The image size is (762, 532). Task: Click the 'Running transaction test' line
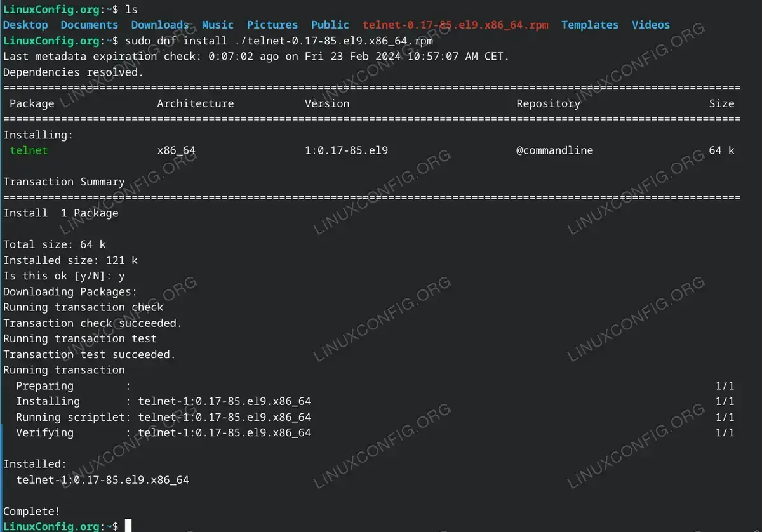click(x=80, y=338)
